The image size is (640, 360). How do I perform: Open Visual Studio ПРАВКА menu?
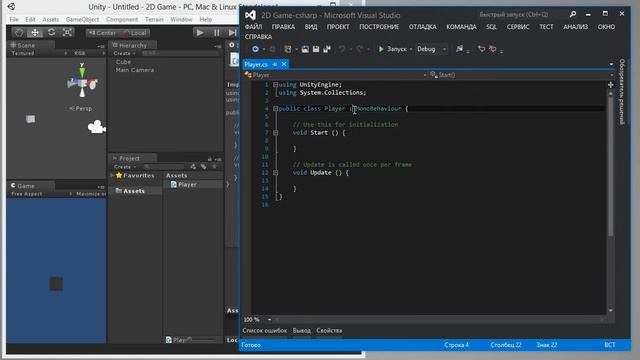click(283, 27)
